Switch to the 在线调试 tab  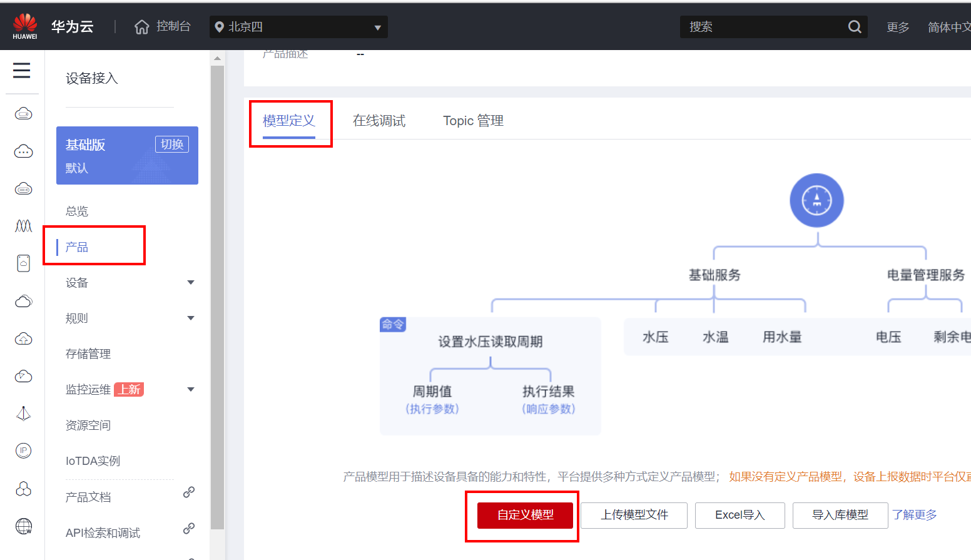pyautogui.click(x=379, y=121)
